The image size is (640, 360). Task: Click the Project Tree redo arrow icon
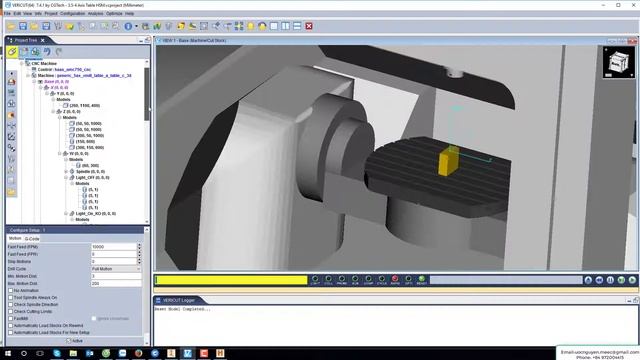click(x=59, y=51)
